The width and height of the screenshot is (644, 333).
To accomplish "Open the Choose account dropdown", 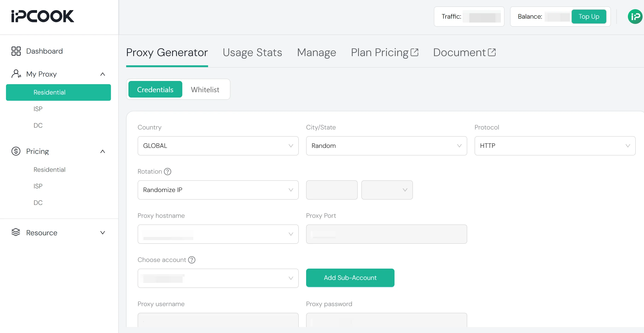I will tap(218, 278).
